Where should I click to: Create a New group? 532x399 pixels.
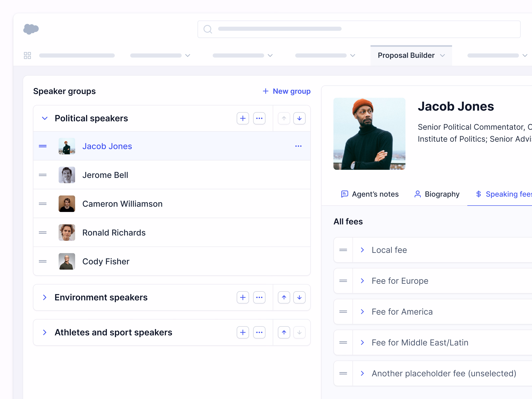tap(286, 91)
